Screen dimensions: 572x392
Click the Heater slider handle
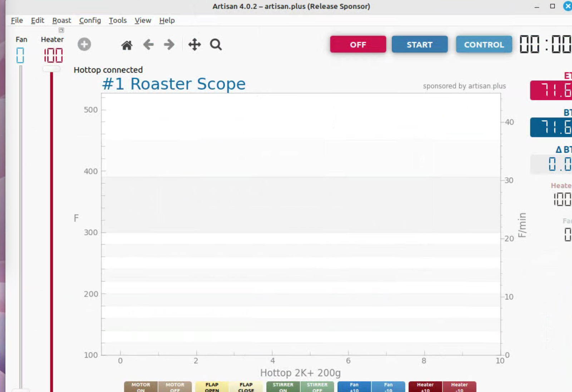point(51,69)
